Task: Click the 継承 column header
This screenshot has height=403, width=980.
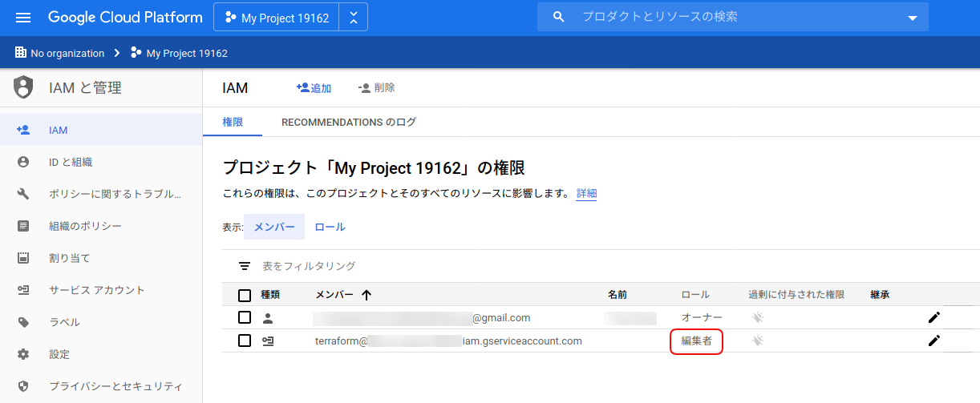Action: click(x=880, y=295)
